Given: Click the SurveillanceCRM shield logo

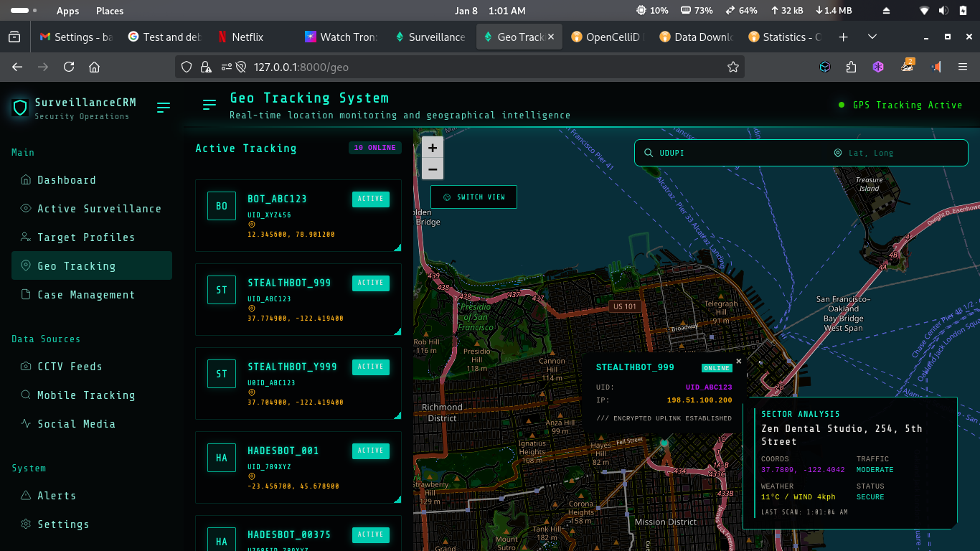Looking at the screenshot, I should [20, 108].
